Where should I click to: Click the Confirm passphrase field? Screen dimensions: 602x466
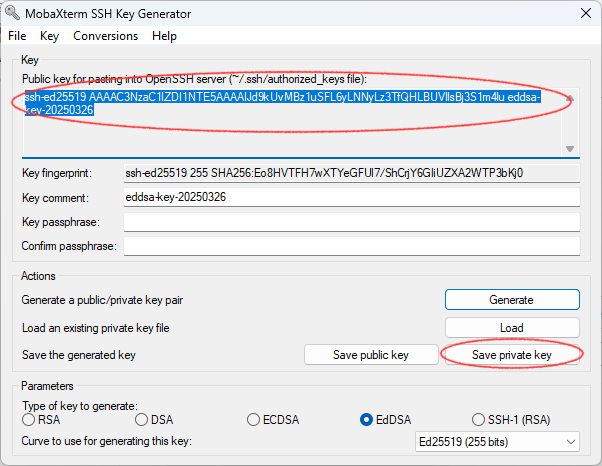[x=350, y=246]
